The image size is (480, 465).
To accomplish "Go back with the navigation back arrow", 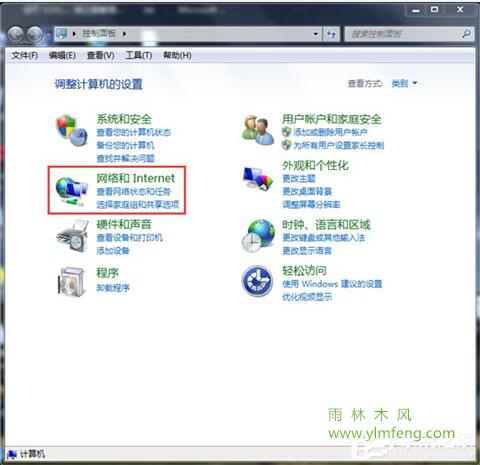I will (15, 34).
